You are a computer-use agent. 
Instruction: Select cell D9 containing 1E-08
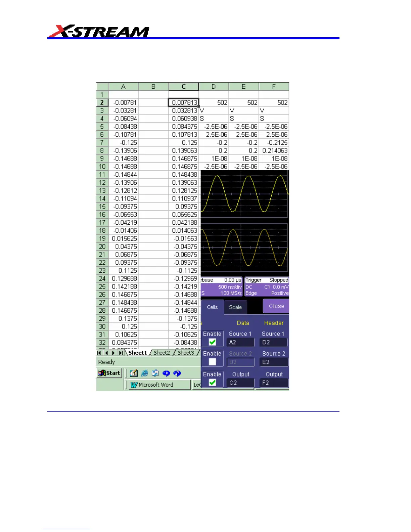coord(214,159)
